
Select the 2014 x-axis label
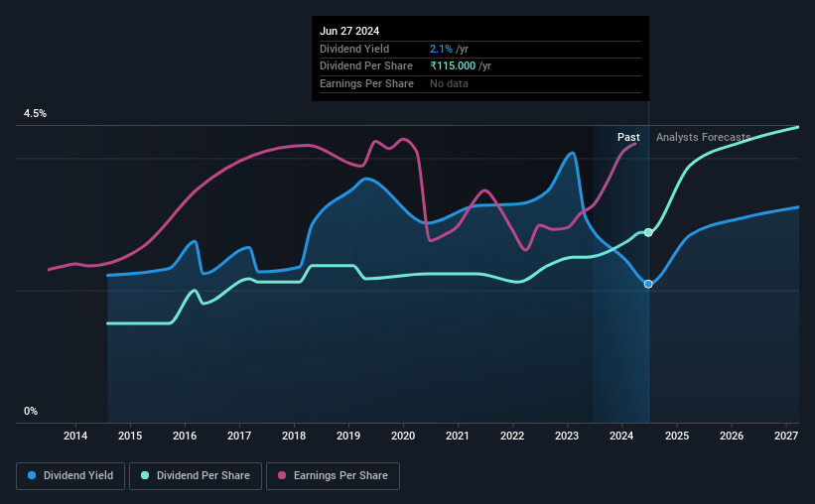(75, 436)
